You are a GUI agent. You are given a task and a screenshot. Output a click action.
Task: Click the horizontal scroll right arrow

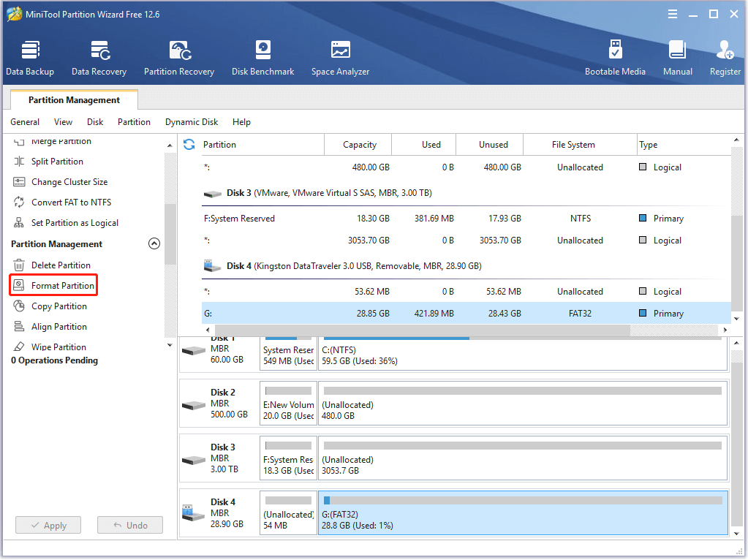click(x=725, y=330)
